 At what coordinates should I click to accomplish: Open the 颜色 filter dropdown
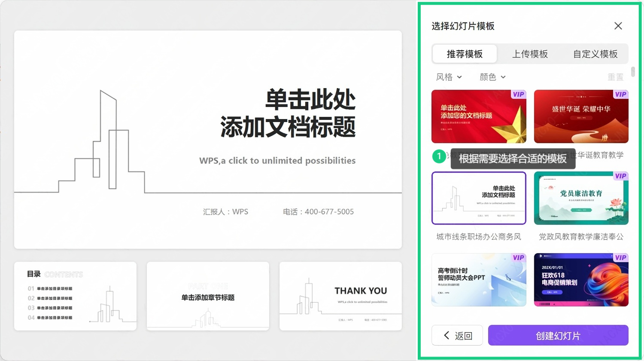click(x=492, y=77)
